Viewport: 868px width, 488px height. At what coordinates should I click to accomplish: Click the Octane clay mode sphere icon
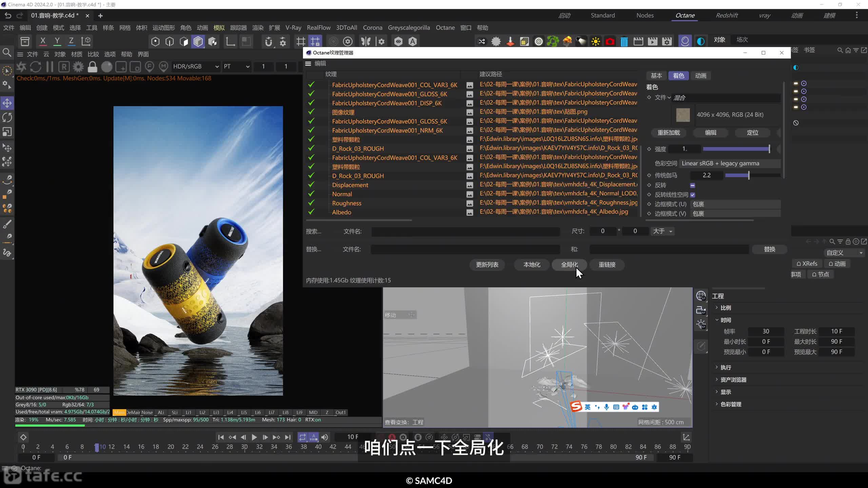click(106, 67)
